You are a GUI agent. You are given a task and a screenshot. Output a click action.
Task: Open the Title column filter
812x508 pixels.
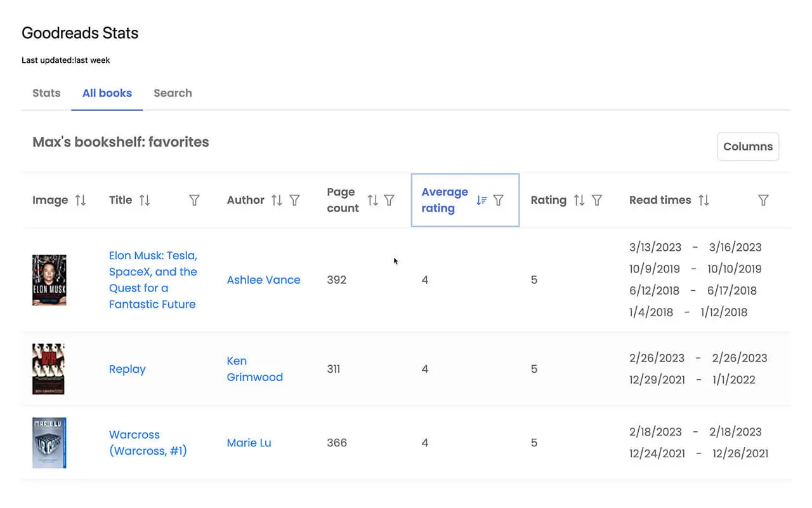tap(195, 201)
